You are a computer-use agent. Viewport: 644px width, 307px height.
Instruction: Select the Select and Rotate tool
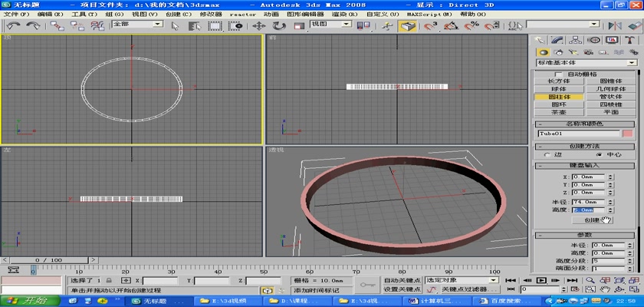coord(279,26)
